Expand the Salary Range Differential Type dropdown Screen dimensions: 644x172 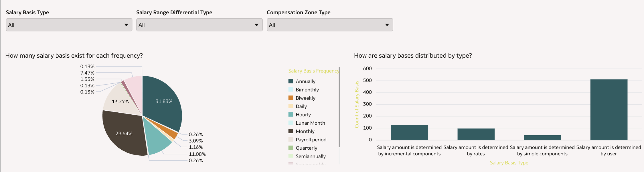click(199, 25)
